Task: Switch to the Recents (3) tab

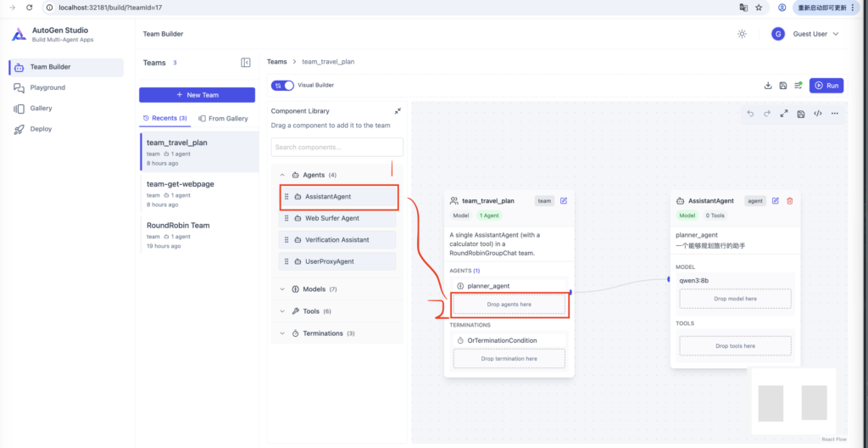Action: coord(165,118)
